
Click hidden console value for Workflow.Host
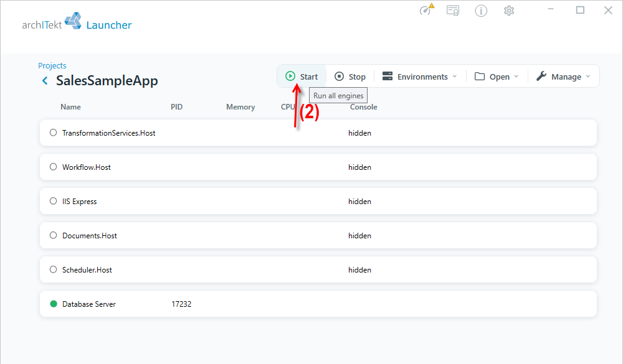(359, 167)
